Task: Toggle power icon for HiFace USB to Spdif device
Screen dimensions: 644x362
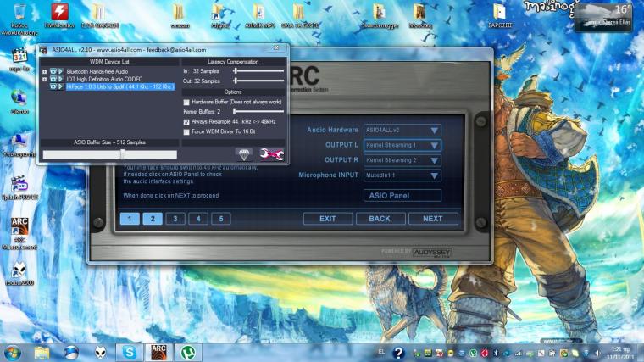Action: click(53, 86)
